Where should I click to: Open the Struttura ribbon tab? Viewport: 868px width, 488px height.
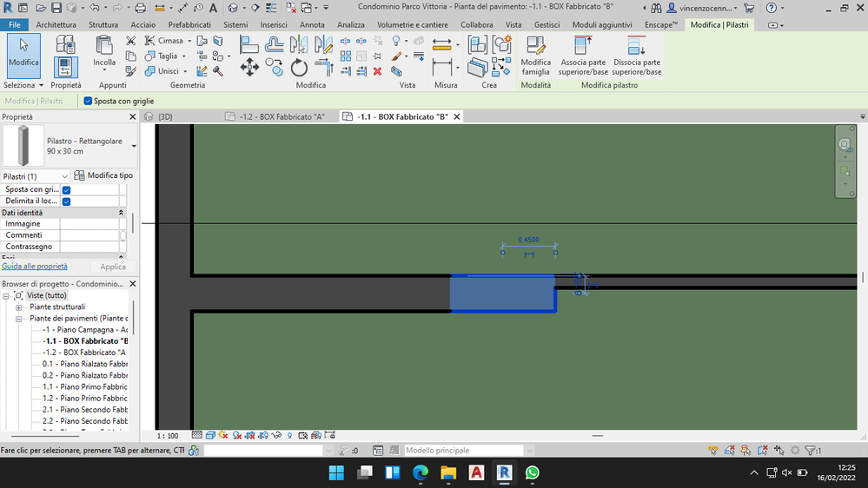point(103,25)
